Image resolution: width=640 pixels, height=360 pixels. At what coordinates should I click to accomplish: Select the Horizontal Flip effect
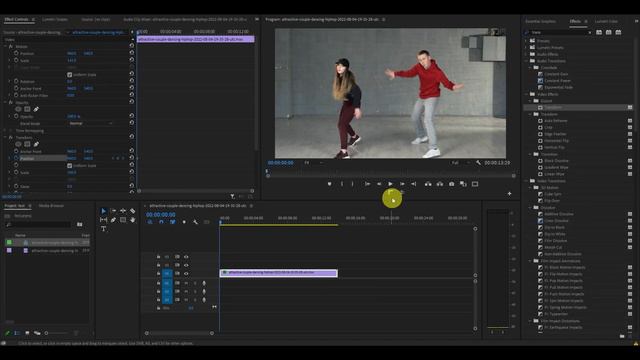coord(556,141)
